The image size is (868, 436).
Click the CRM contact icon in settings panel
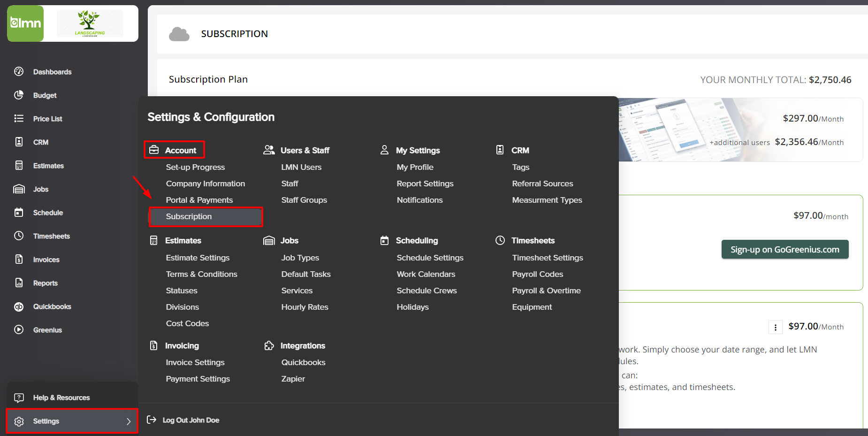click(500, 150)
